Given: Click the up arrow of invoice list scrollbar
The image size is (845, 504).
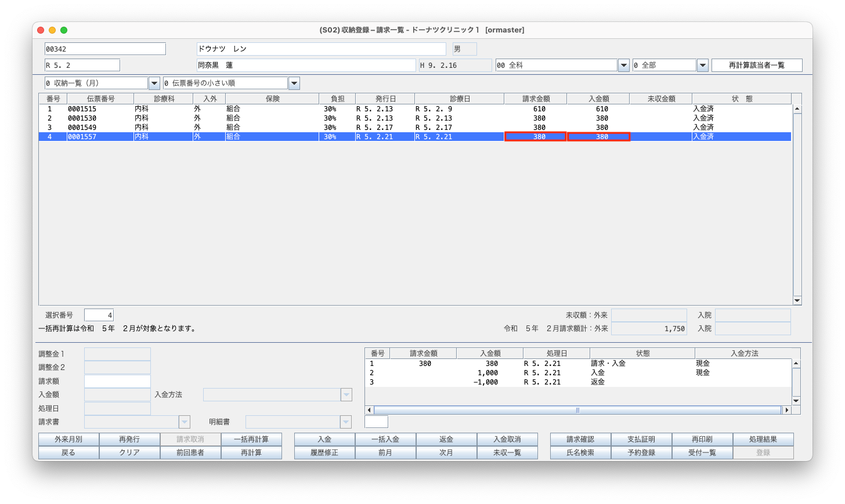Looking at the screenshot, I should 797,109.
